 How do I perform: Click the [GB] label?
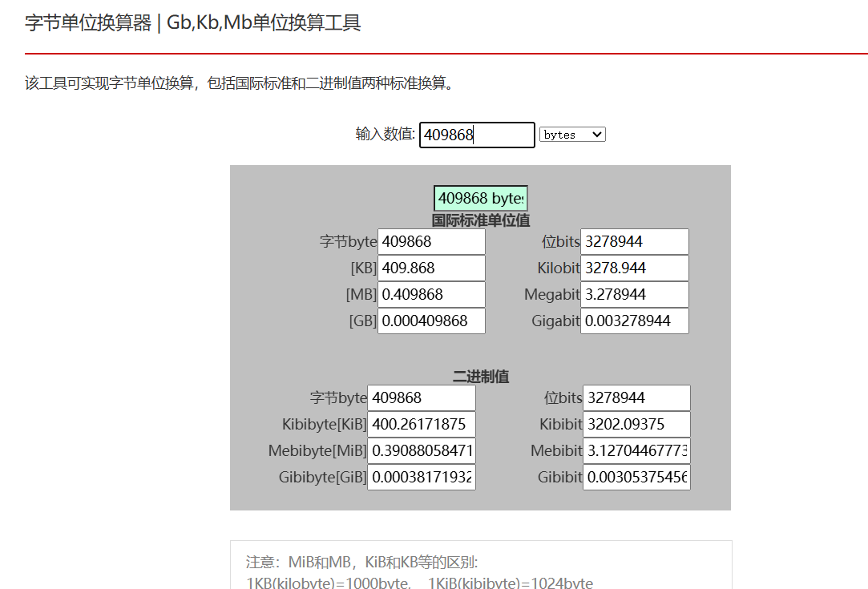(362, 321)
